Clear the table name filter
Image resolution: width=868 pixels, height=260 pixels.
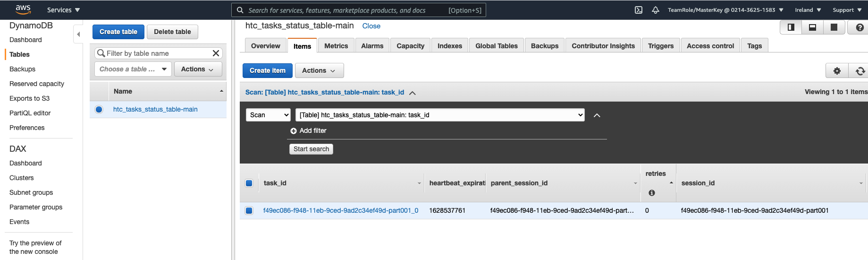click(x=216, y=53)
